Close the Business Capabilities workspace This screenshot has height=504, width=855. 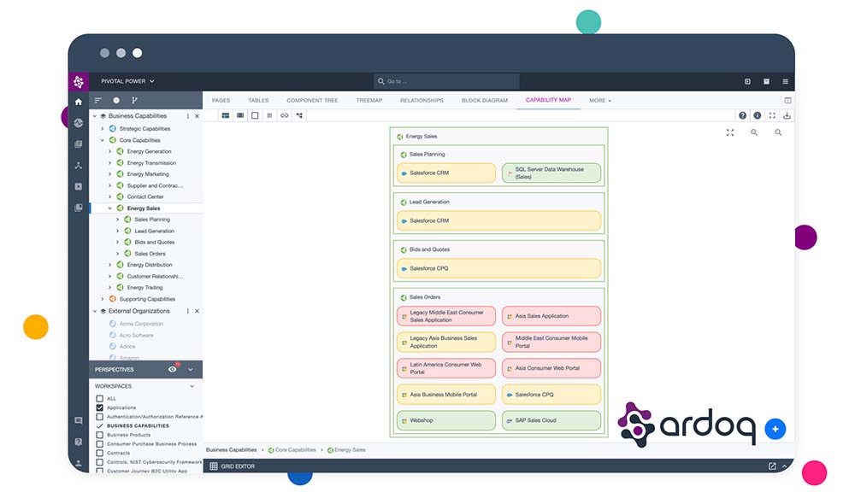tap(198, 116)
